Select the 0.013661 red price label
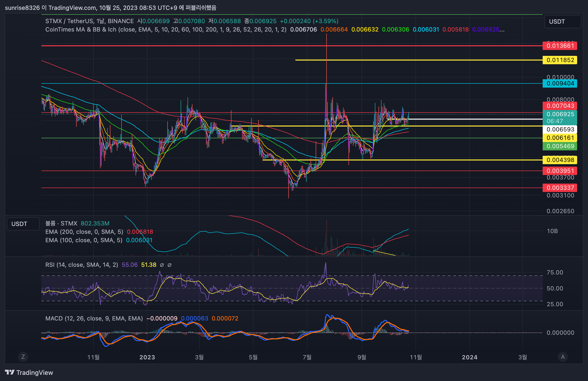The width and height of the screenshot is (588, 381). point(559,46)
